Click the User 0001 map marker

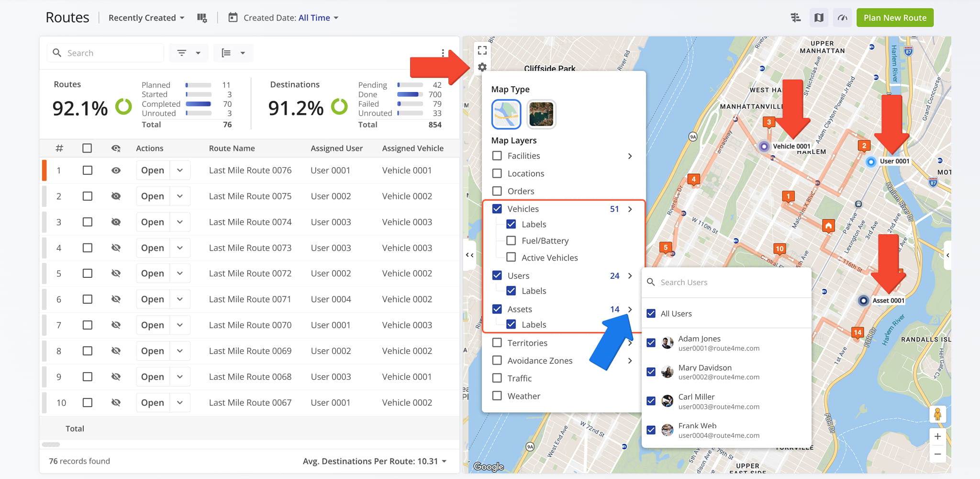click(x=871, y=162)
